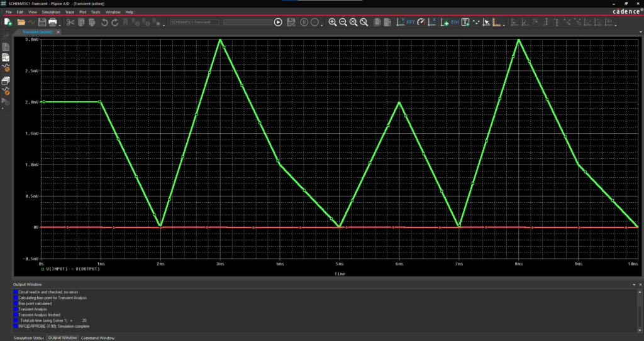644x341 pixels.
Task: Open the Help menu
Action: pos(130,12)
